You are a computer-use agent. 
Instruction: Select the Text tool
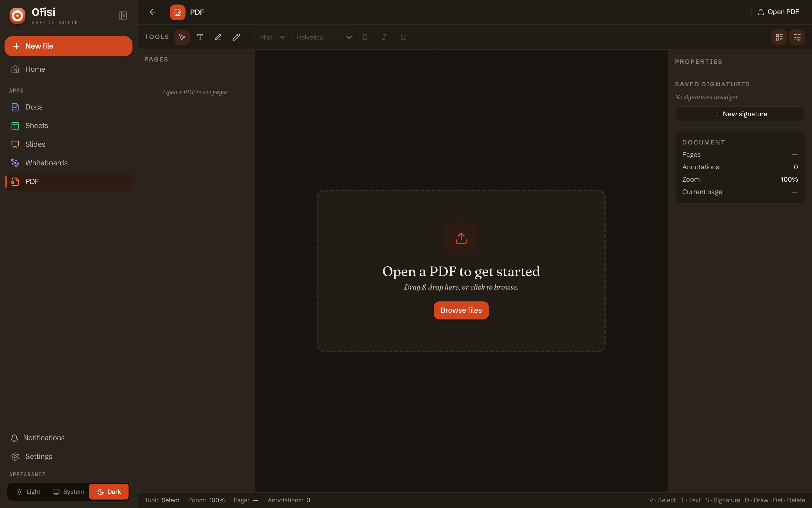coord(200,37)
